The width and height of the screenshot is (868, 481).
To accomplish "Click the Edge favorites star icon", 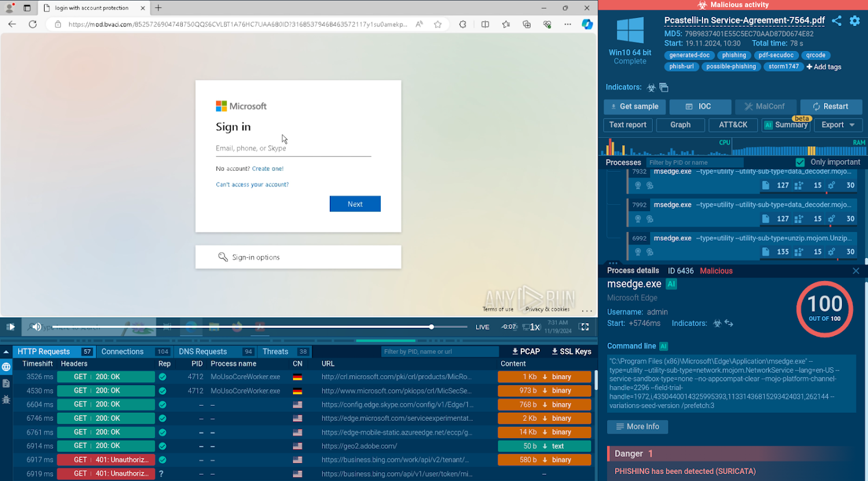I will click(x=438, y=24).
